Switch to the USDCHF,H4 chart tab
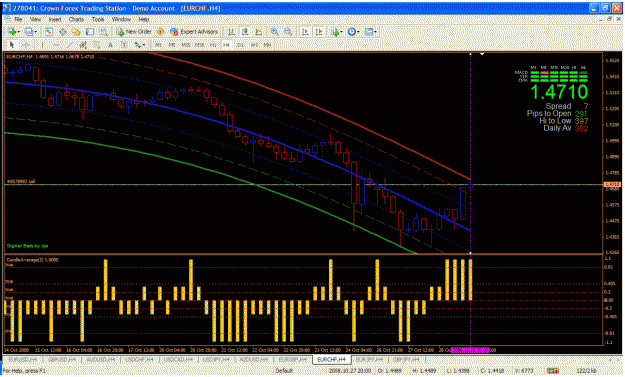 click(139, 359)
